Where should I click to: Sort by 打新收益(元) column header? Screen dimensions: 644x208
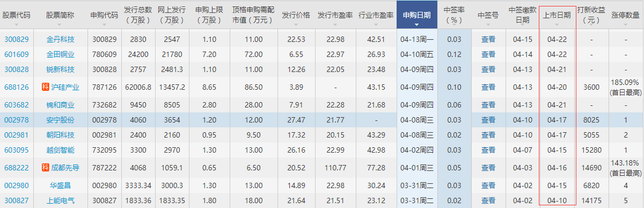pyautogui.click(x=591, y=15)
